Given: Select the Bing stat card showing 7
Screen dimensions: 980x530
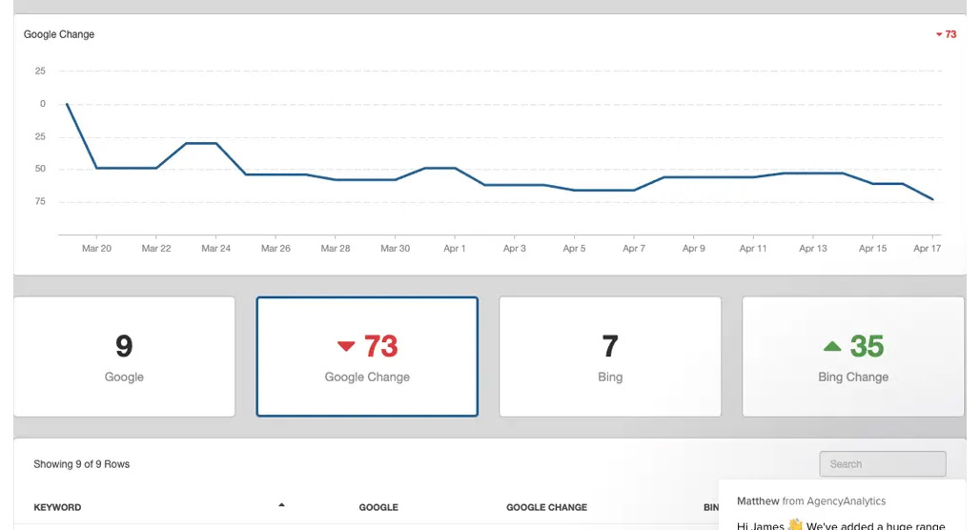Looking at the screenshot, I should 610,357.
